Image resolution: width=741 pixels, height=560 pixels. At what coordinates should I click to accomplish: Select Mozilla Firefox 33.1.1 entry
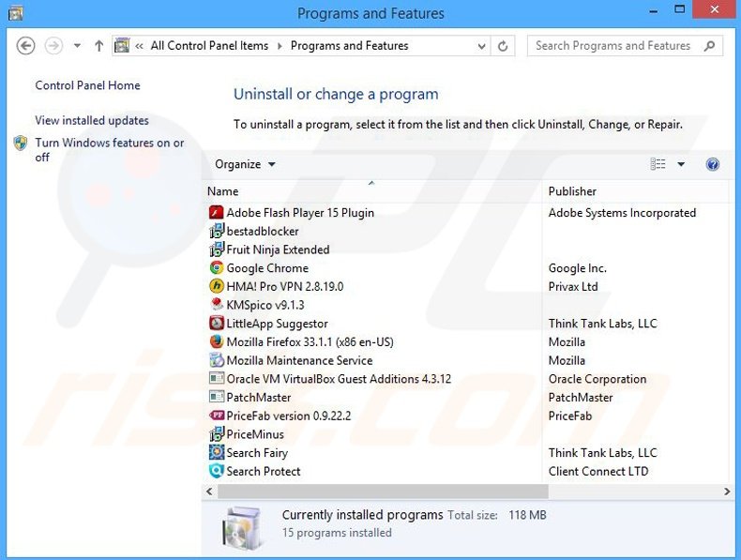310,341
